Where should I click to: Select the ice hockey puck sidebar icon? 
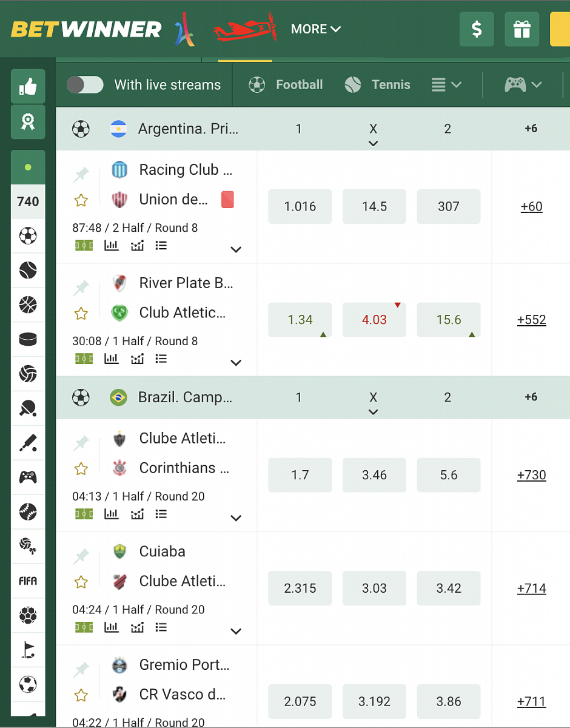28,339
